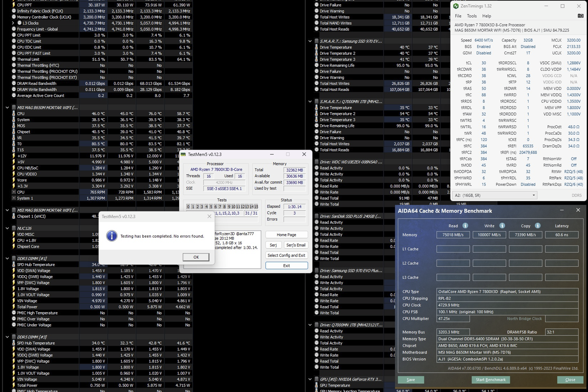
Task: Click the chip icon beside Drive: SanDisk SSD PLUS 240GB
Action: tap(316, 216)
